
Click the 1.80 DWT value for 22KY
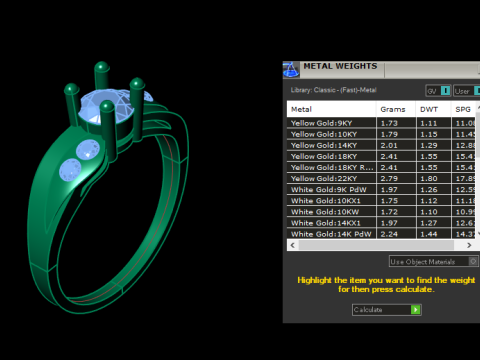click(x=429, y=178)
